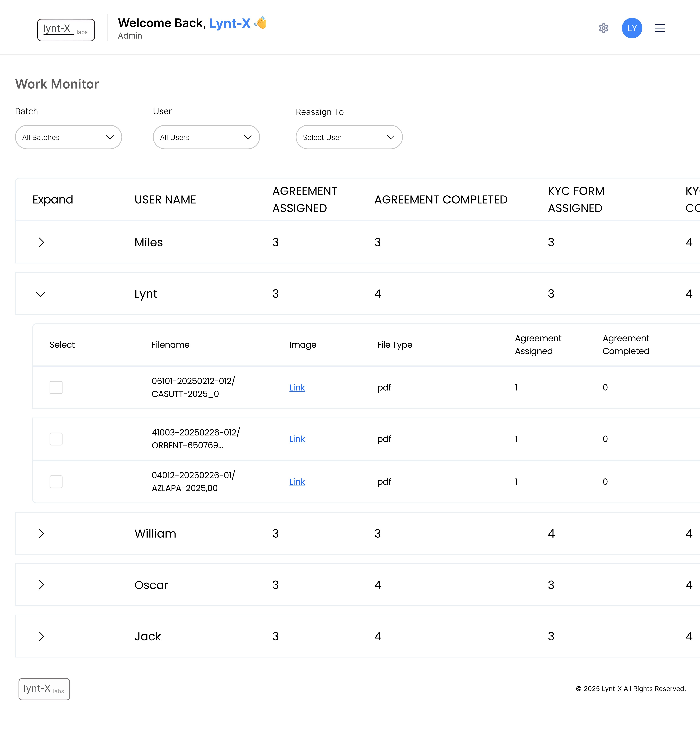Check the 41003-20250226-012 file row

(x=56, y=439)
